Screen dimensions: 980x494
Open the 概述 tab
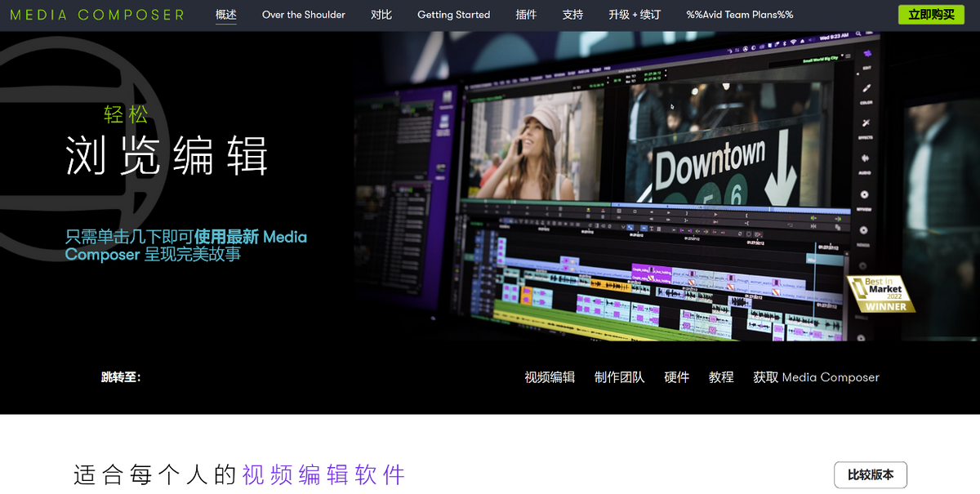click(x=226, y=15)
